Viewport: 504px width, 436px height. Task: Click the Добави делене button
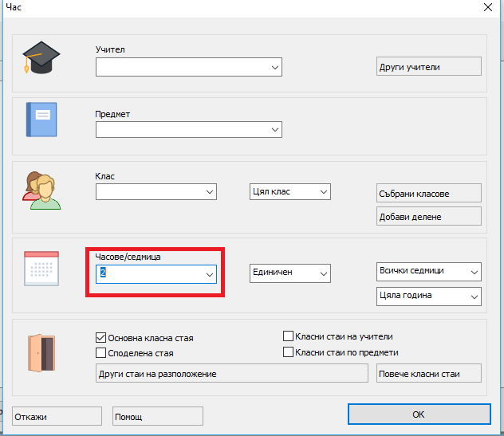(429, 217)
